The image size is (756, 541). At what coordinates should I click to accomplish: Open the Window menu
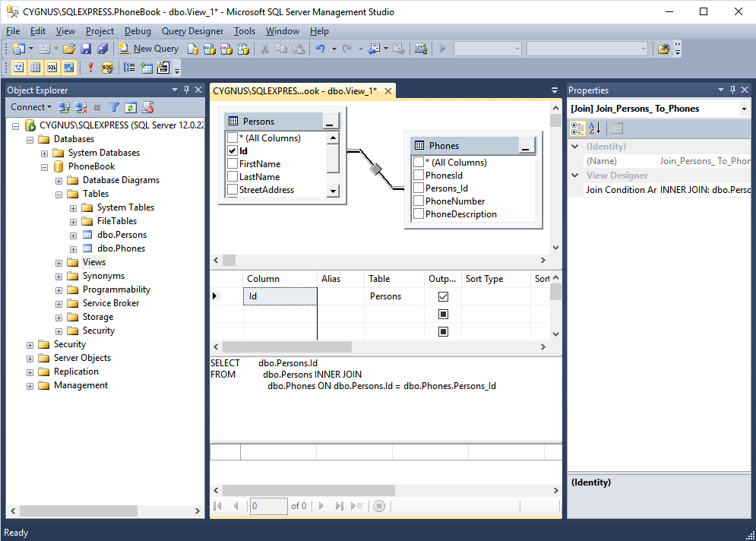(283, 31)
